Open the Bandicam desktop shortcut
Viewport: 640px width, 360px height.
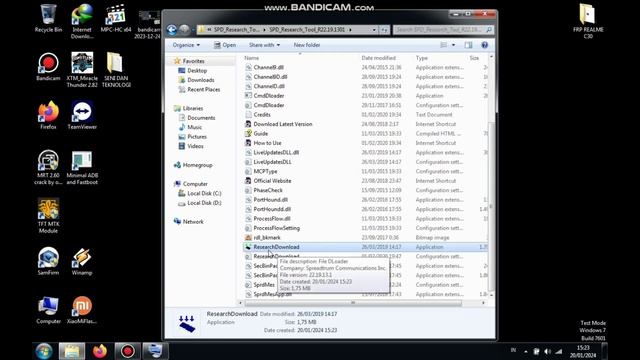click(x=48, y=67)
